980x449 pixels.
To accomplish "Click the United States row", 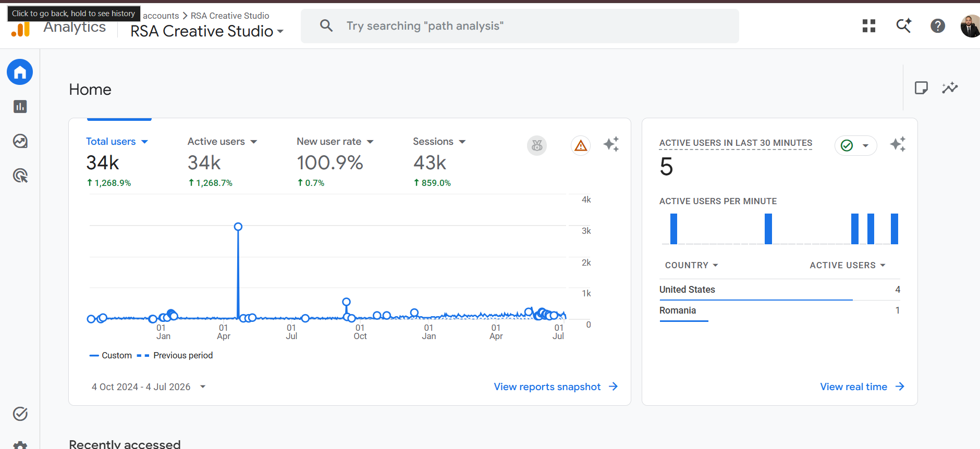I will 779,290.
